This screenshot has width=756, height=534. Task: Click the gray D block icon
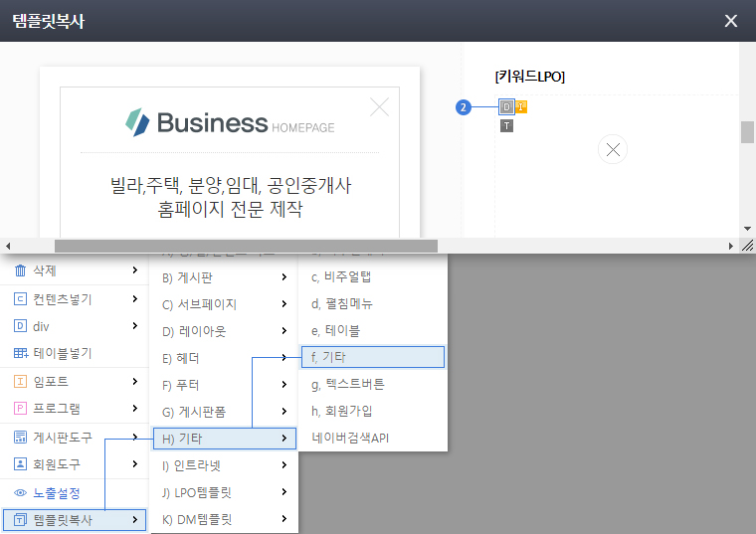tap(507, 107)
